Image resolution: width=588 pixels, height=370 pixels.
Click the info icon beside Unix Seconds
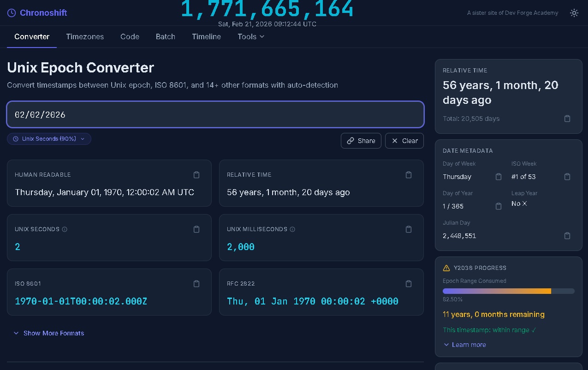tap(65, 229)
